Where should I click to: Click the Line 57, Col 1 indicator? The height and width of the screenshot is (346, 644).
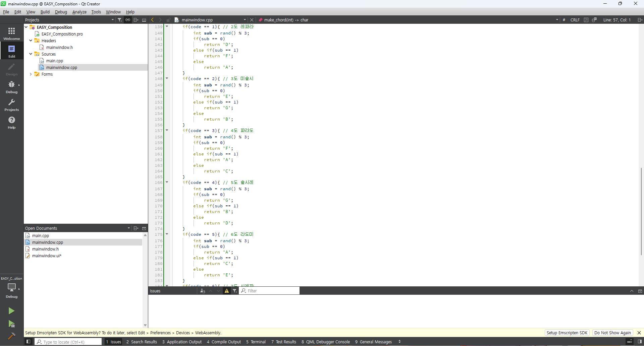pos(617,20)
